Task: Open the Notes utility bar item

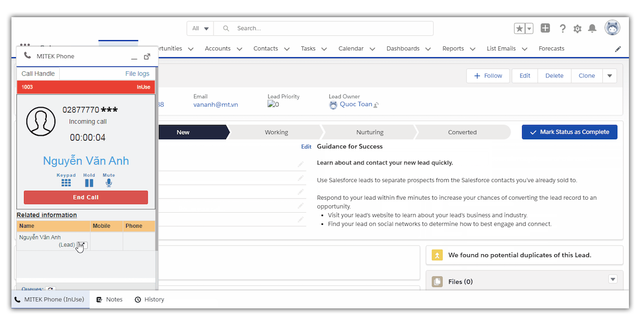Action: [x=110, y=300]
